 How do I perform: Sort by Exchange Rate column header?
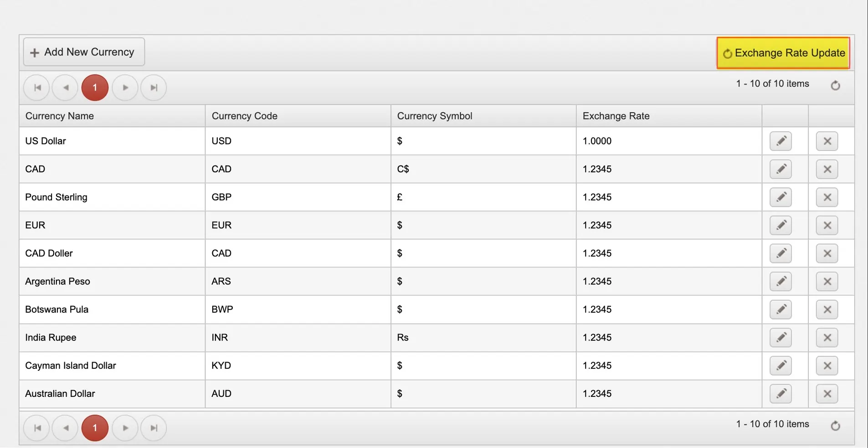tap(669, 116)
